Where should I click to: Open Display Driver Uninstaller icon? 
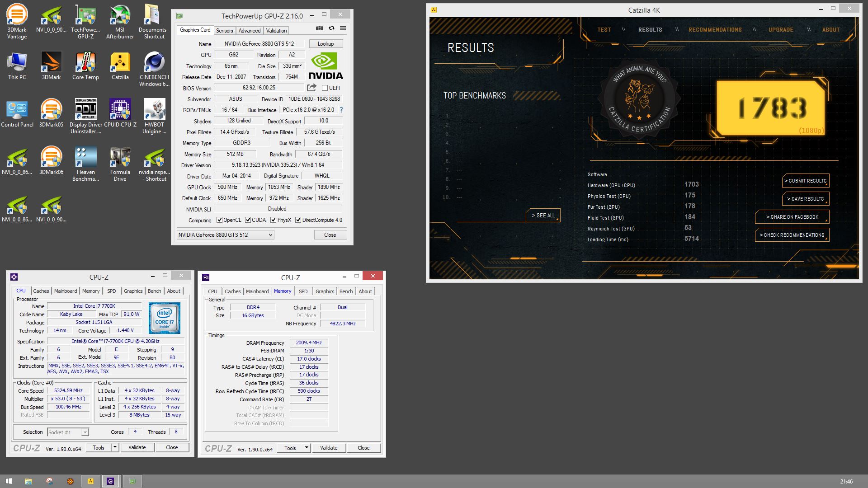(x=85, y=116)
